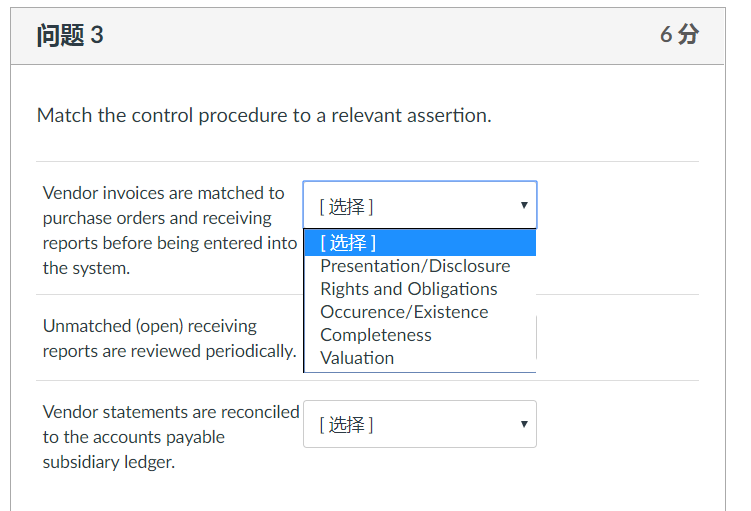Select Valuation in the dropdown list
The height and width of the screenshot is (511, 751).
(420, 358)
